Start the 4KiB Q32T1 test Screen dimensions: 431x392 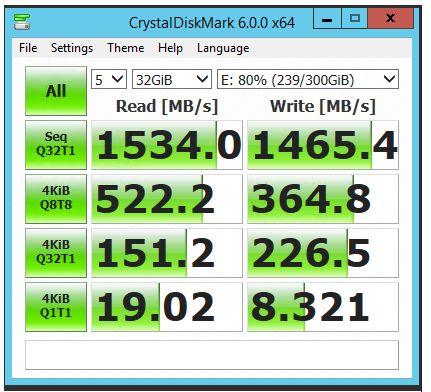coord(56,253)
